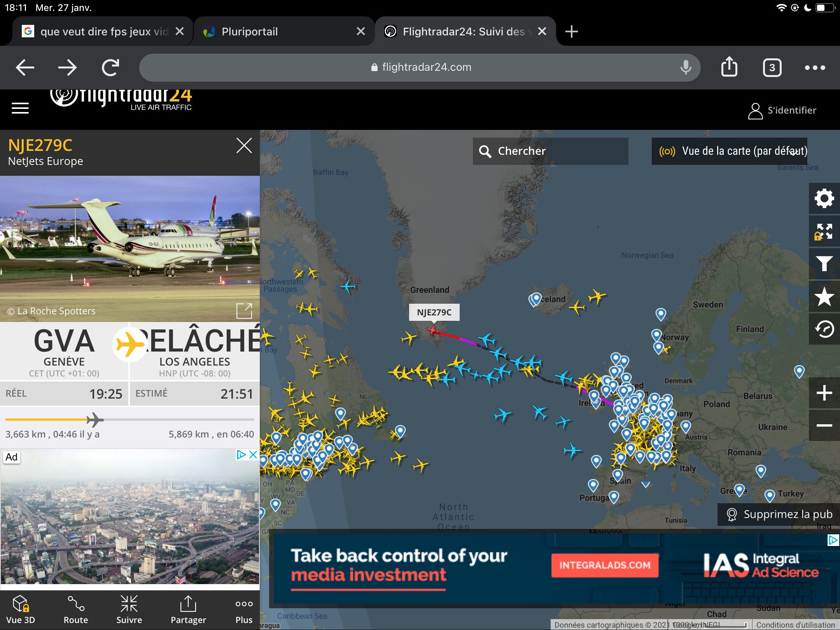Open map settings gear icon

point(824,199)
